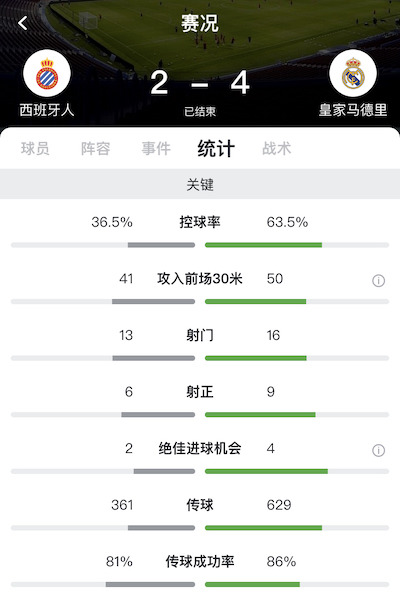This screenshot has width=400, height=593.
Task: Click the green 控球率 possession bar
Action: 264,245
